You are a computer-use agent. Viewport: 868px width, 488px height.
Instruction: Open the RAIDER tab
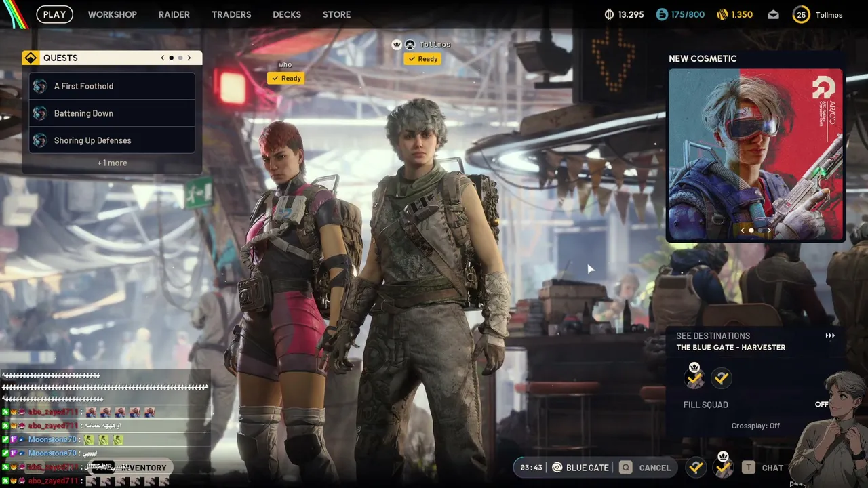tap(174, 14)
